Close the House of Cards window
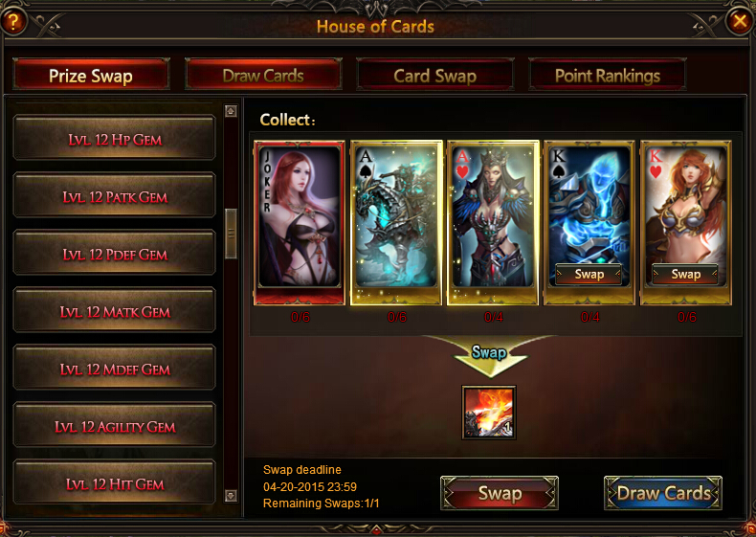This screenshot has height=537, width=756. [739, 21]
